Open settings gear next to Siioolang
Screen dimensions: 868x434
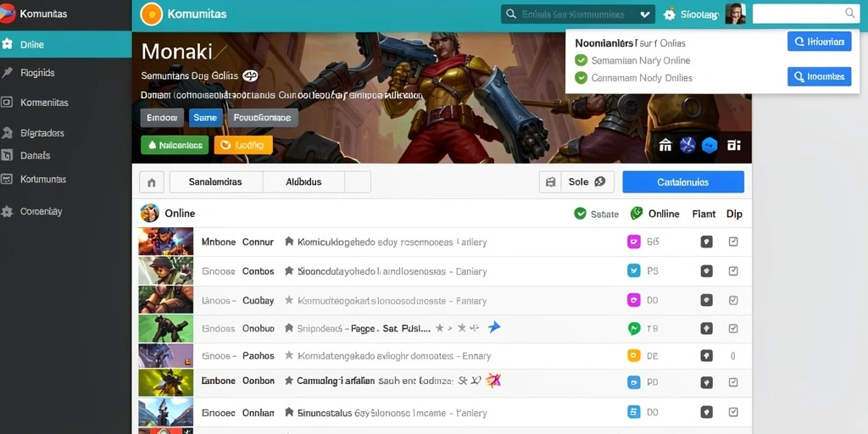[670, 14]
